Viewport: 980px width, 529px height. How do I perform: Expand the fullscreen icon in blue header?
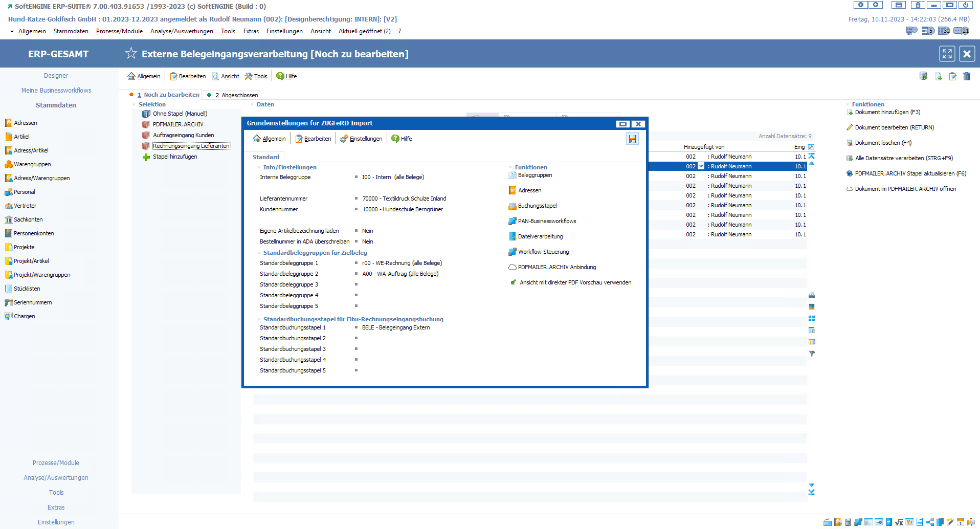[947, 54]
